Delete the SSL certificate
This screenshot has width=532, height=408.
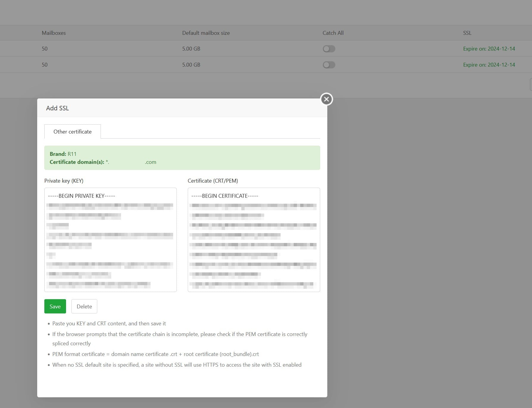pyautogui.click(x=84, y=306)
